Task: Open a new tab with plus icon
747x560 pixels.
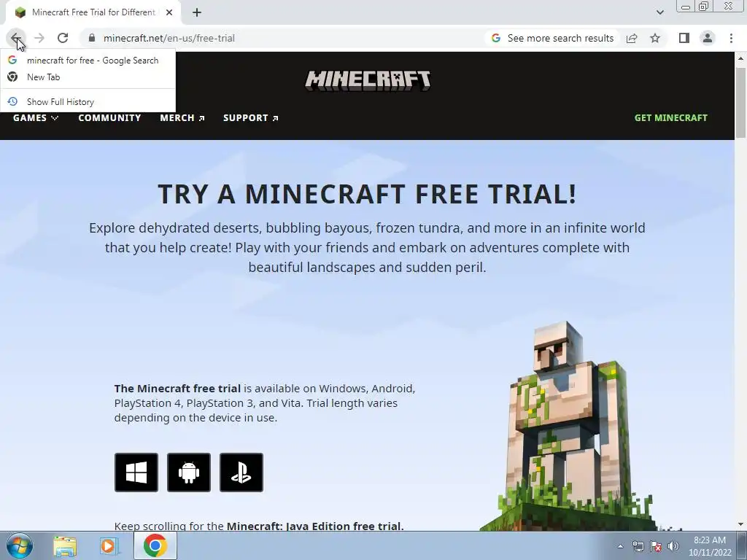Action: tap(197, 12)
